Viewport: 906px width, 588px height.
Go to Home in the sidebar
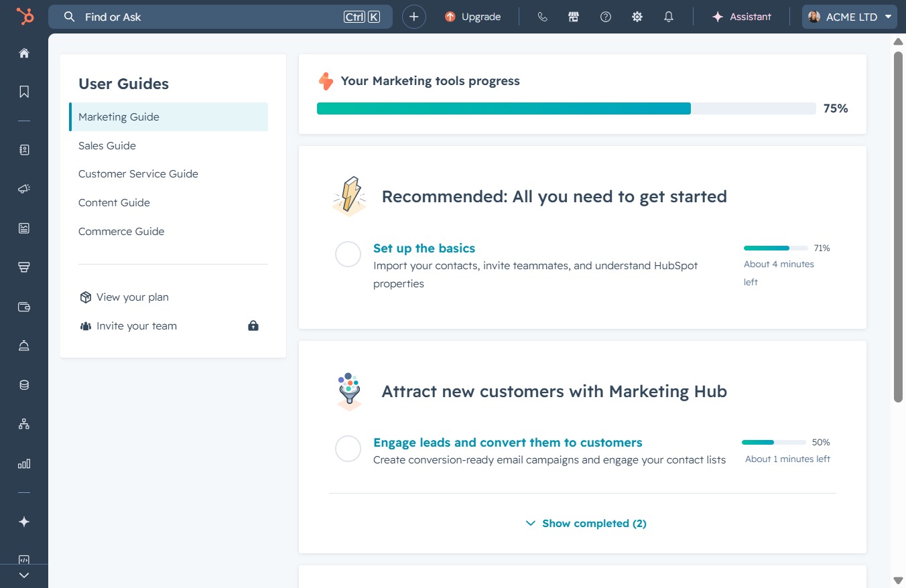click(x=24, y=53)
